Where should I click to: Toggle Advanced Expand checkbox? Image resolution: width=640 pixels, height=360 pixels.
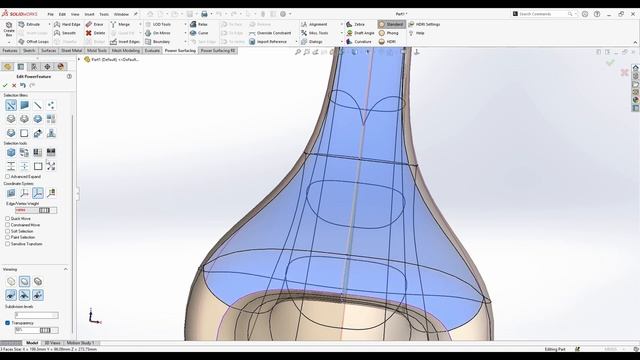pyautogui.click(x=7, y=176)
